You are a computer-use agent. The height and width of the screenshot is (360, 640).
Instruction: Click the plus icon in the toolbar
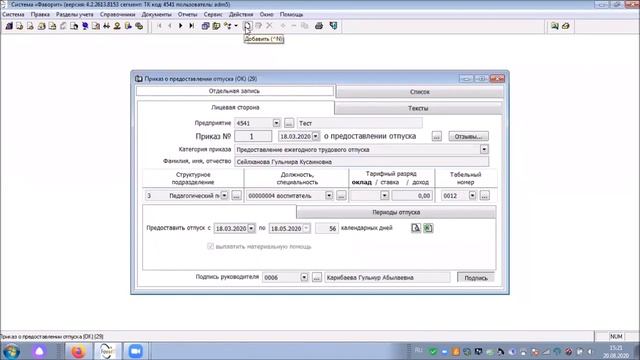coord(283,26)
